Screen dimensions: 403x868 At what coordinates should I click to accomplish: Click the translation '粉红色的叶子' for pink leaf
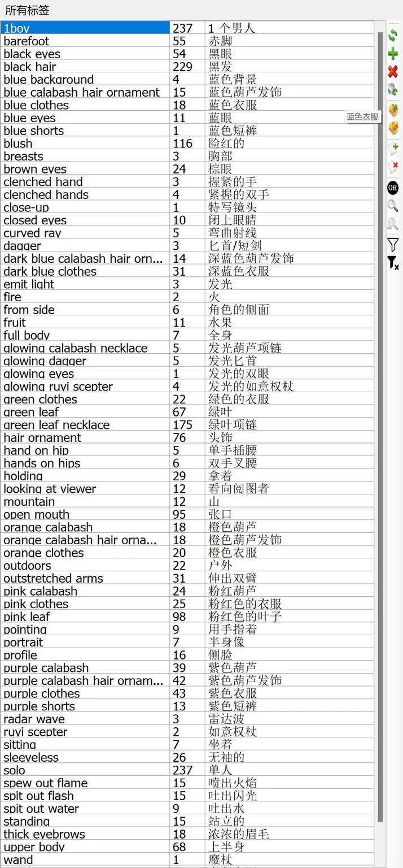tap(245, 617)
